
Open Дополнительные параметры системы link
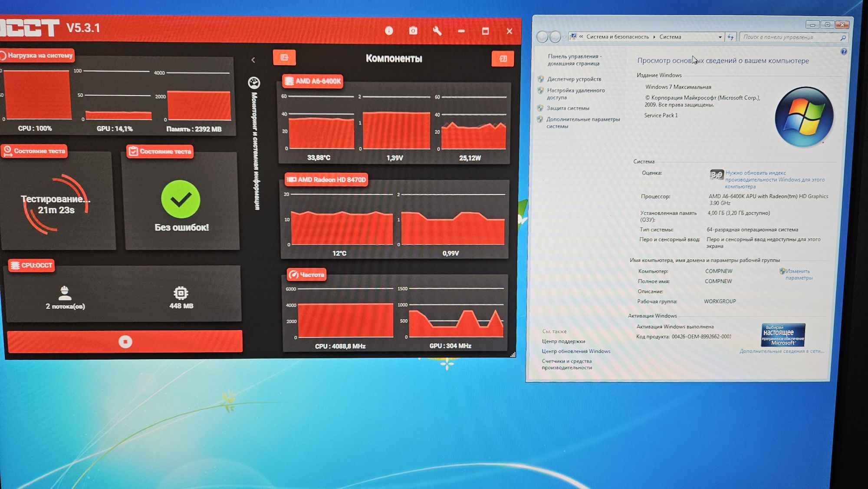coord(583,122)
